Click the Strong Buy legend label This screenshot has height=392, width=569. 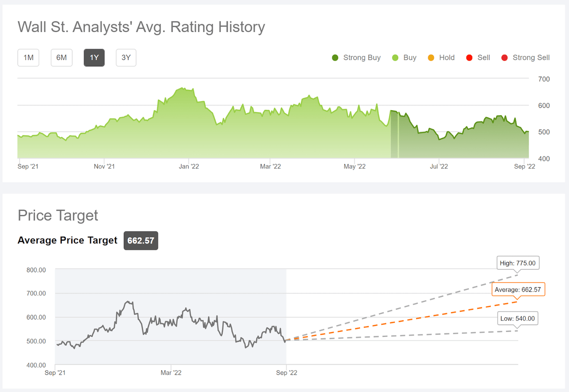click(x=362, y=58)
